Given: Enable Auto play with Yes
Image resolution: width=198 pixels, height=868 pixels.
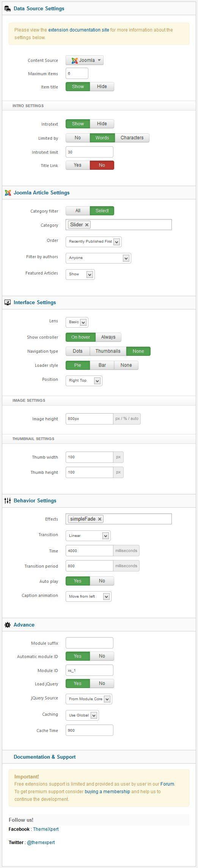Looking at the screenshot, I should pos(78,581).
